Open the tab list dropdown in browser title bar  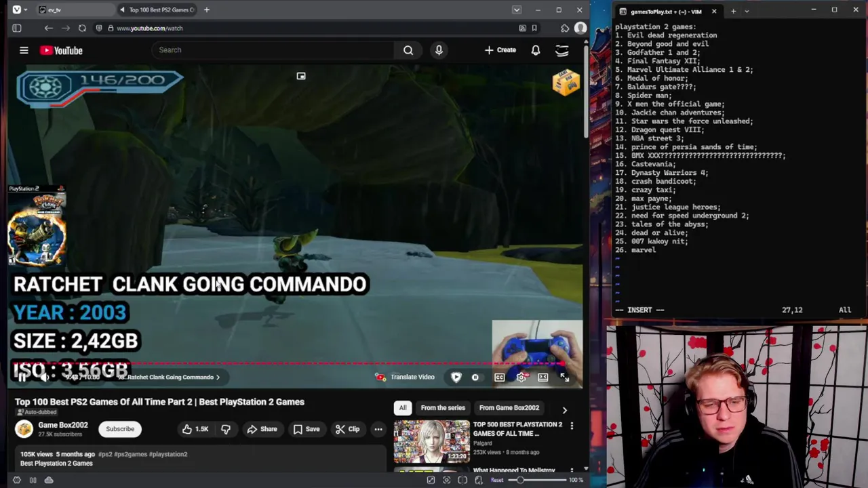pos(517,9)
